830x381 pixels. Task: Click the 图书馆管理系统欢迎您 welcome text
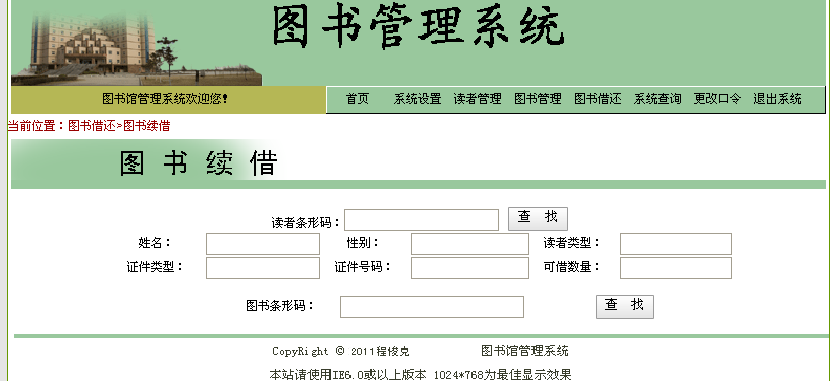(x=165, y=99)
